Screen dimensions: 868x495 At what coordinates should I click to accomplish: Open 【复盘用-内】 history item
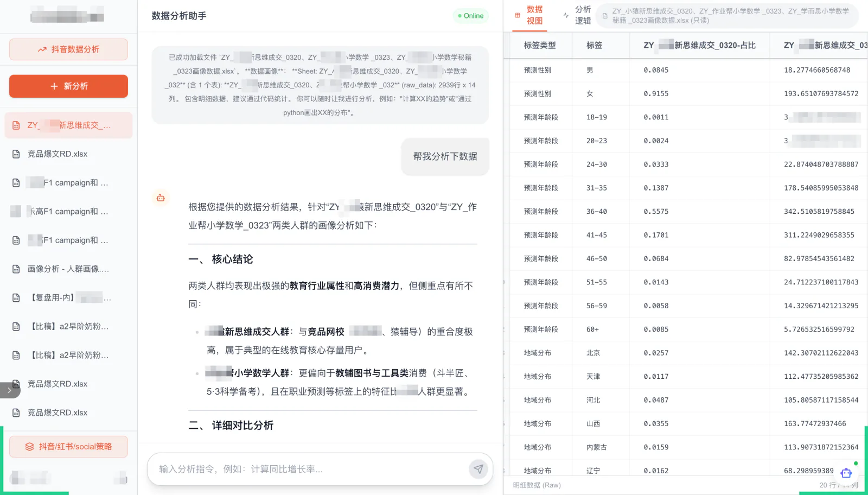click(68, 298)
